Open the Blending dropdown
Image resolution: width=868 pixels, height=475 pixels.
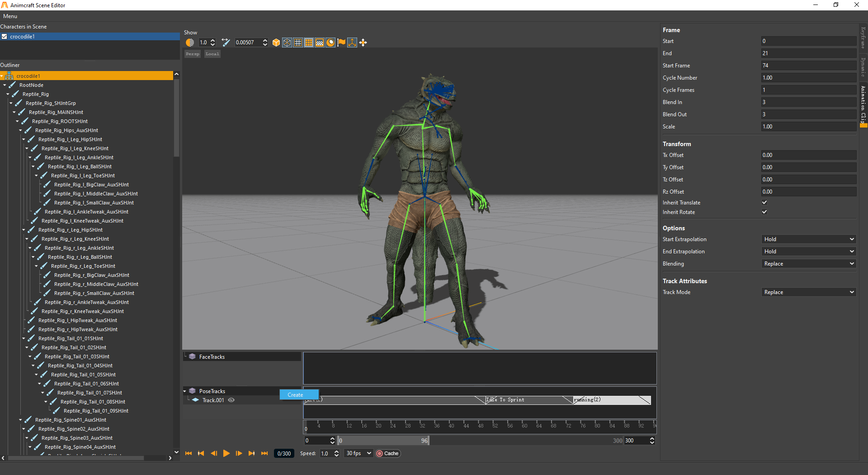(x=809, y=264)
